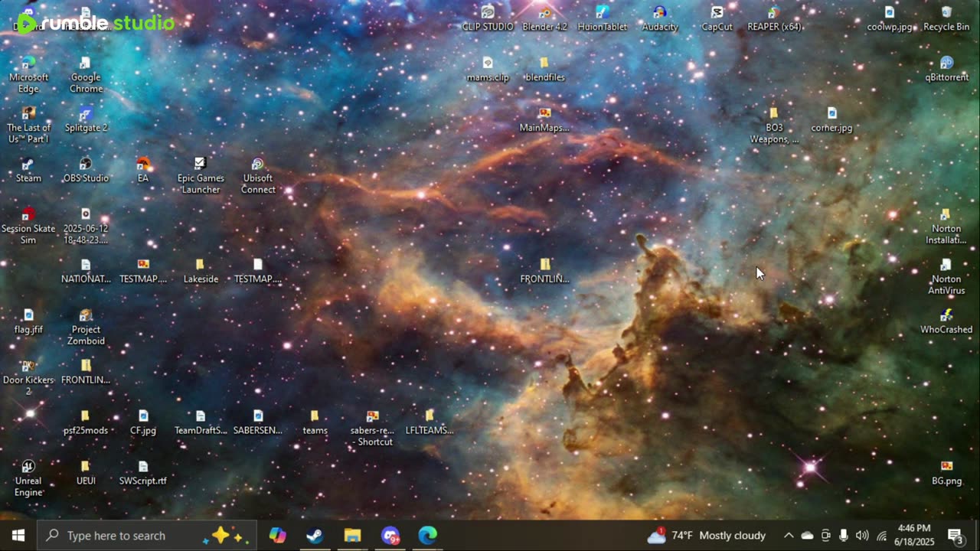Click the Microsoft Edge desktop shortcut

click(x=28, y=75)
